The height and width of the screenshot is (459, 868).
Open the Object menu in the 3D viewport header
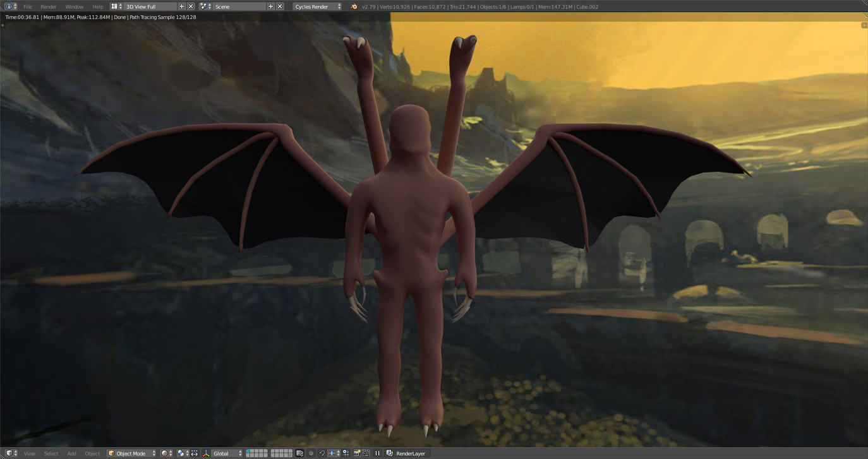[92, 453]
